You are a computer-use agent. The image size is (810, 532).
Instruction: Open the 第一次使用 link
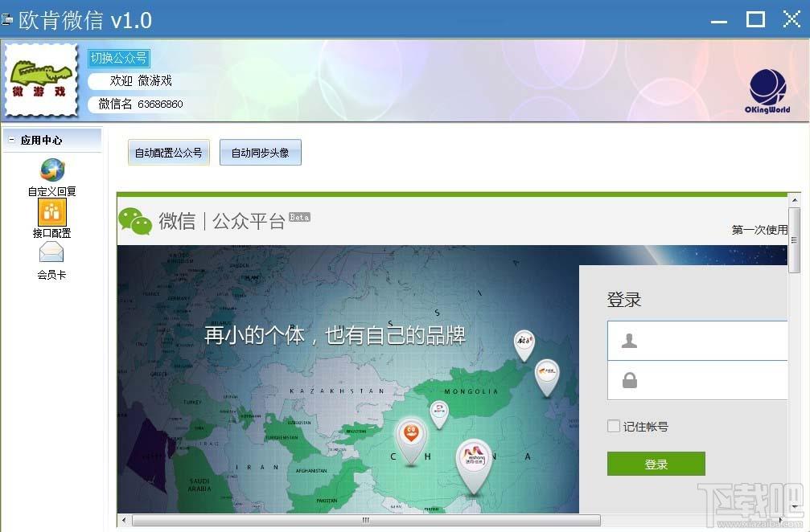759,230
